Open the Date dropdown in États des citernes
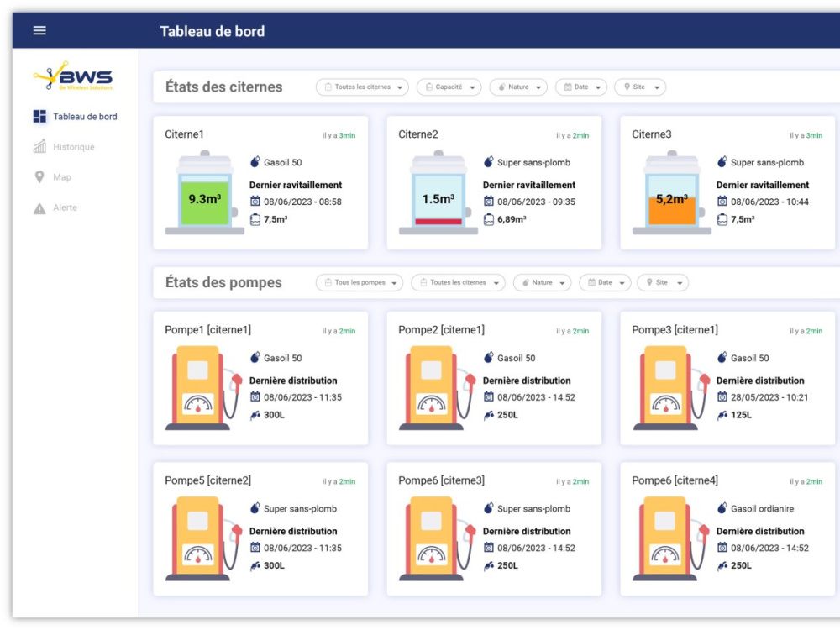Image resolution: width=840 pixels, height=630 pixels. pyautogui.click(x=580, y=87)
